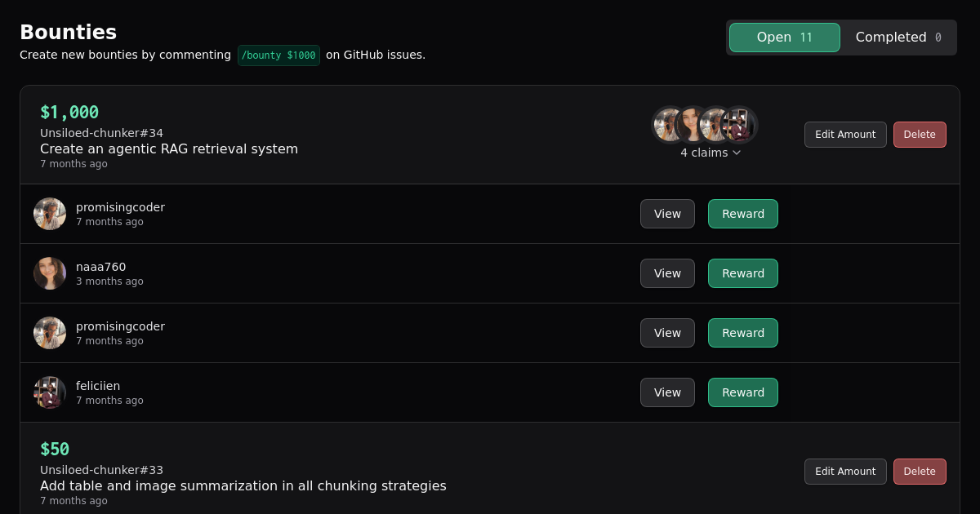Click promisingcoder's avatar in first claim row

point(50,214)
